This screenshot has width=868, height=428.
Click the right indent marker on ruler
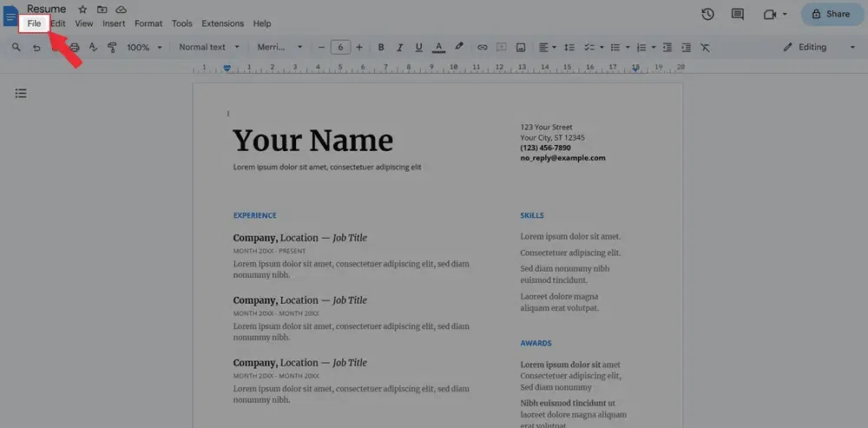tap(635, 69)
